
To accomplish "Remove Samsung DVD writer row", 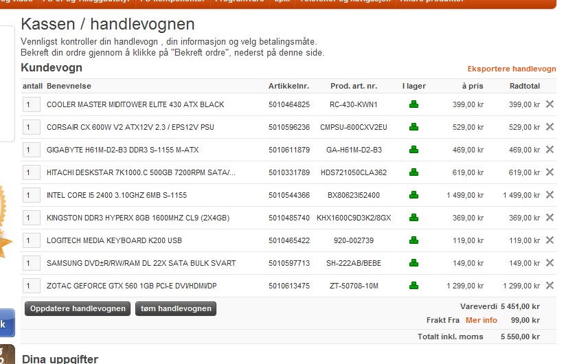I will pyautogui.click(x=550, y=263).
